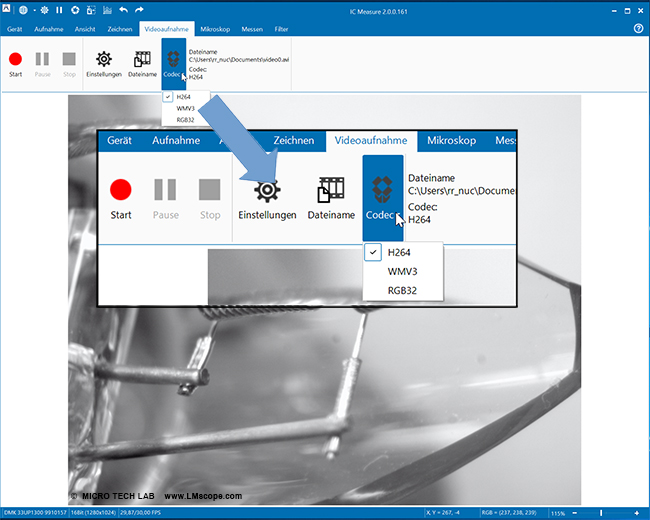Click the undo arrow in the title bar
Viewport: 650px width, 520px height.
coord(122,9)
